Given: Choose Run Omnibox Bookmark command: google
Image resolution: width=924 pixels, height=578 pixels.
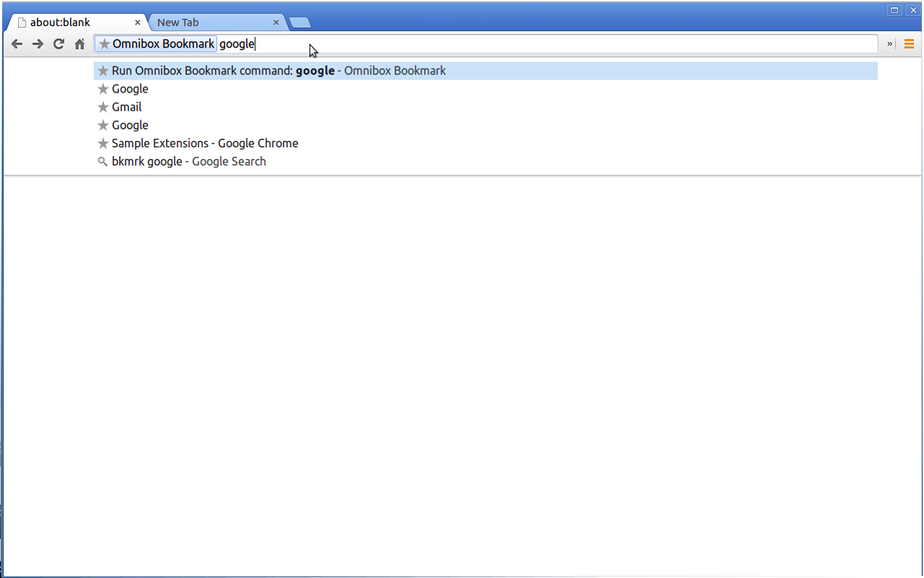Looking at the screenshot, I should pyautogui.click(x=486, y=71).
